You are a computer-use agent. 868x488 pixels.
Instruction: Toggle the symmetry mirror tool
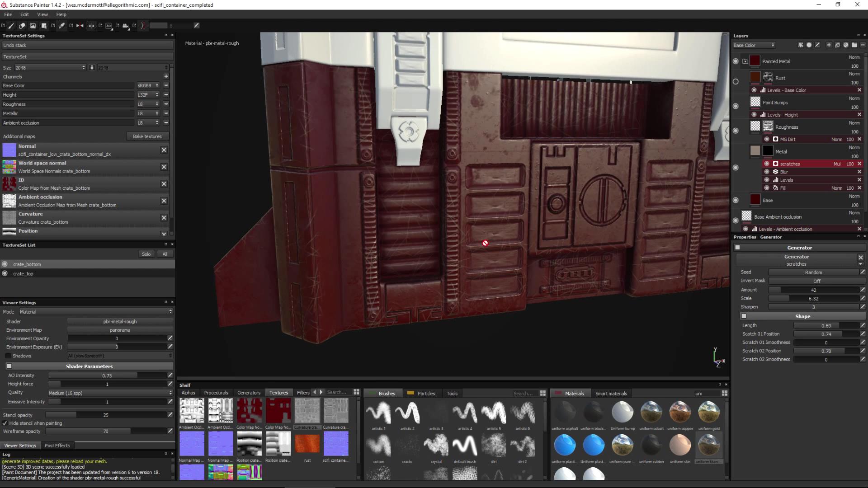click(x=80, y=26)
